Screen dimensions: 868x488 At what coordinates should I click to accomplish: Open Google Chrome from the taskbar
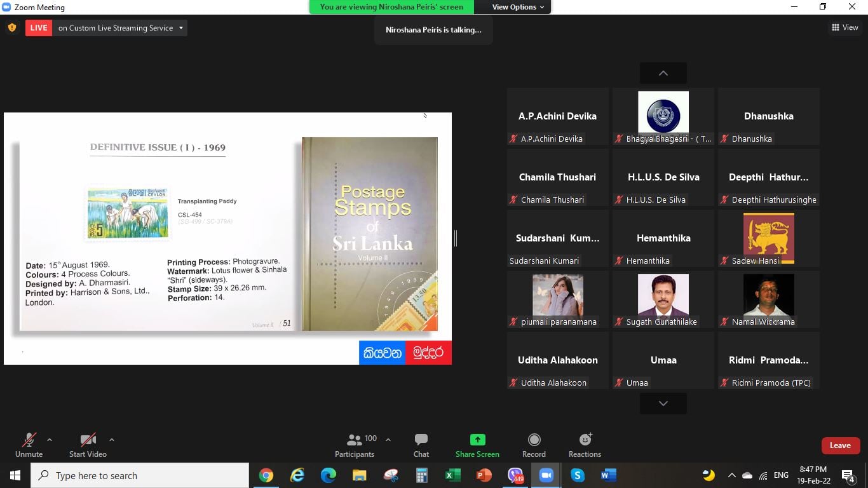pyautogui.click(x=266, y=475)
